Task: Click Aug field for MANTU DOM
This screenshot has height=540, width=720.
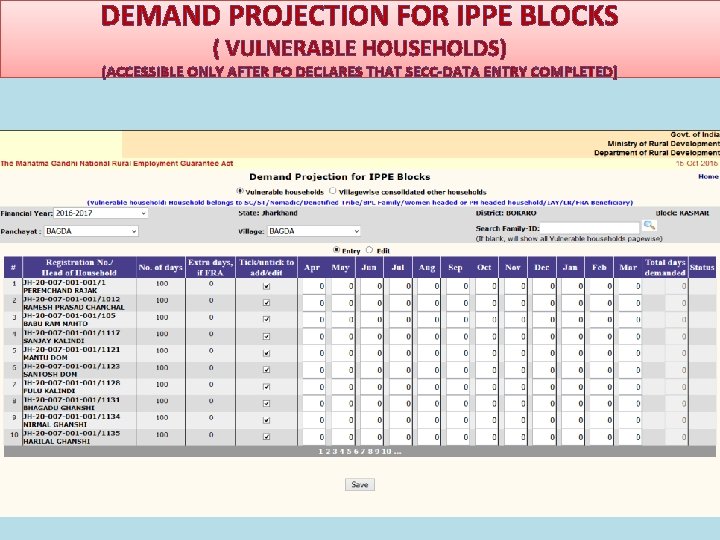Action: point(429,353)
